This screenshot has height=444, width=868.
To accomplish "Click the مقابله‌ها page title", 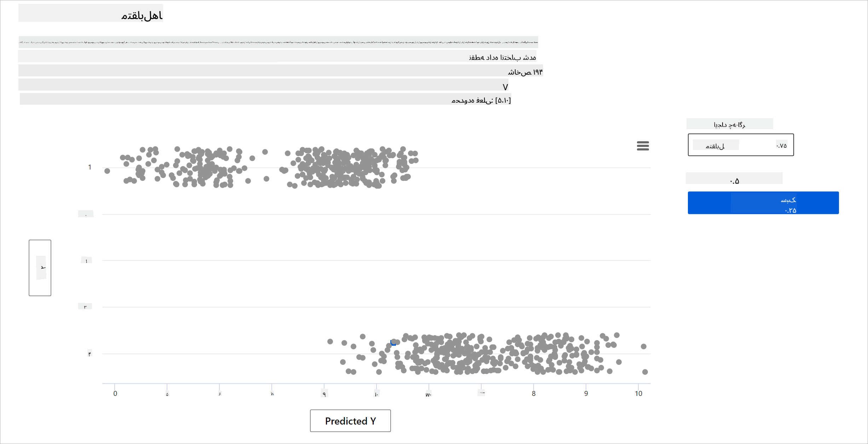I will point(142,15).
